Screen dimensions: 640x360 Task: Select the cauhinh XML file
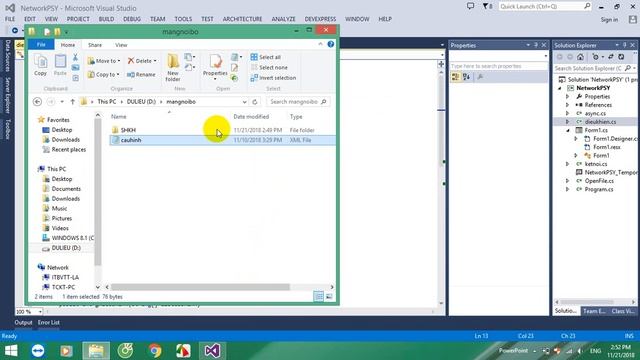(222, 140)
